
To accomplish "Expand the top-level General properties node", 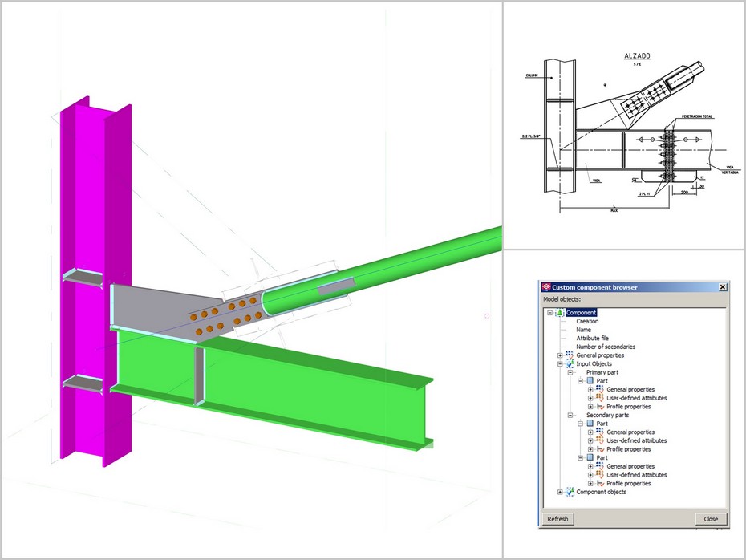I will [x=560, y=355].
